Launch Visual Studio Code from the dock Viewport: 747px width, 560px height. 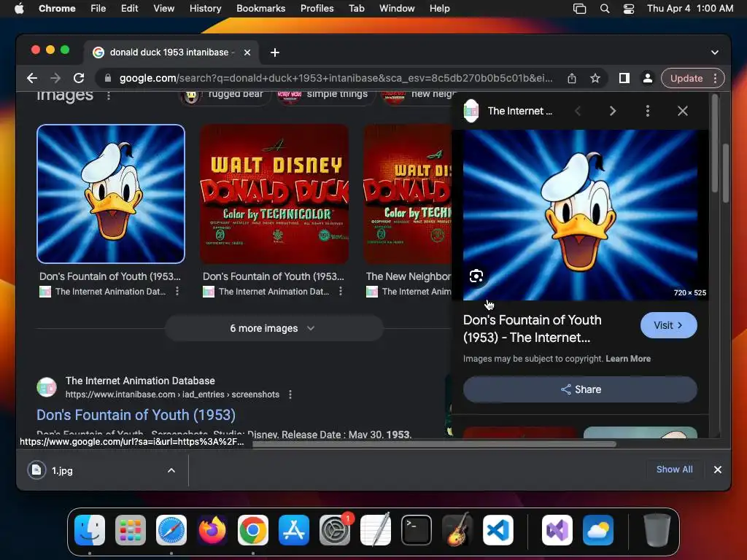[498, 530]
